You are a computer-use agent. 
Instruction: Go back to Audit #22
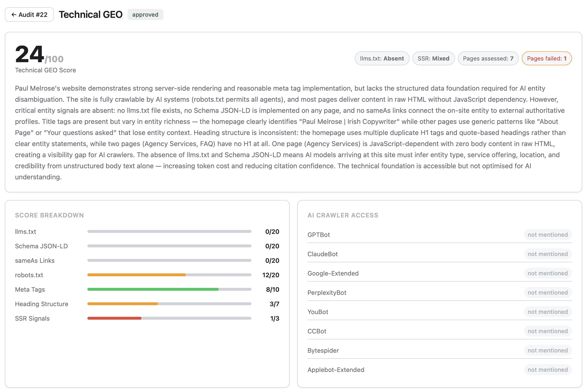[x=29, y=14]
